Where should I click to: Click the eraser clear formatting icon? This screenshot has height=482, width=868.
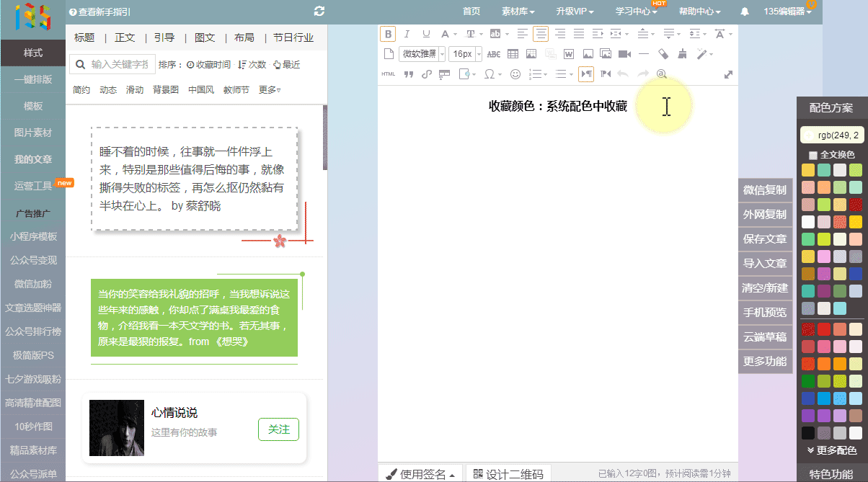663,54
